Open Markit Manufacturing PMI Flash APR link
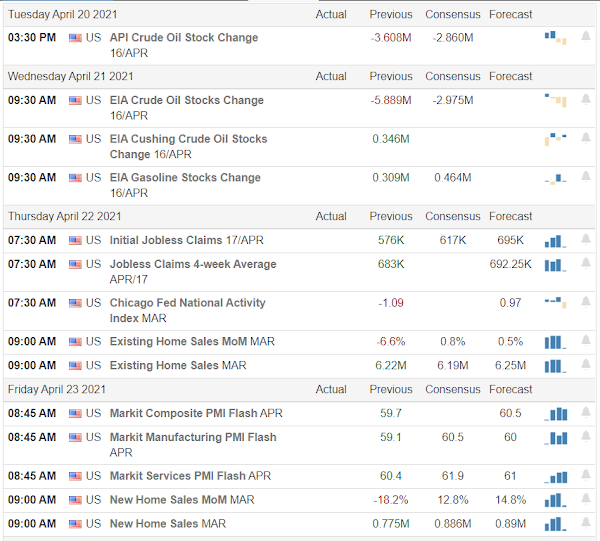Screen dimensions: 600x541 193,445
